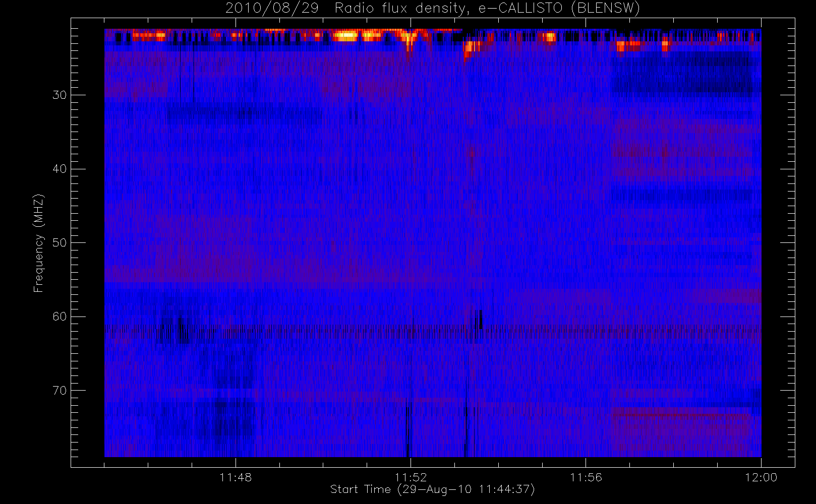Select the 11:48 time tick label
816x504 pixels.
coord(236,477)
